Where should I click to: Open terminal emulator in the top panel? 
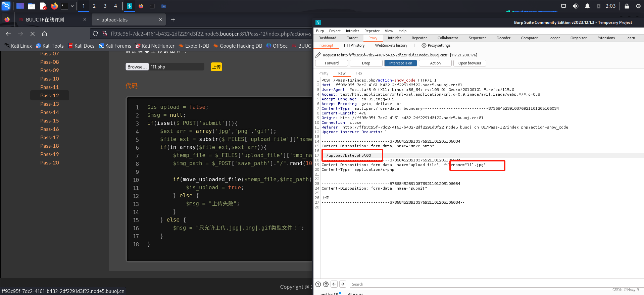[x=64, y=6]
